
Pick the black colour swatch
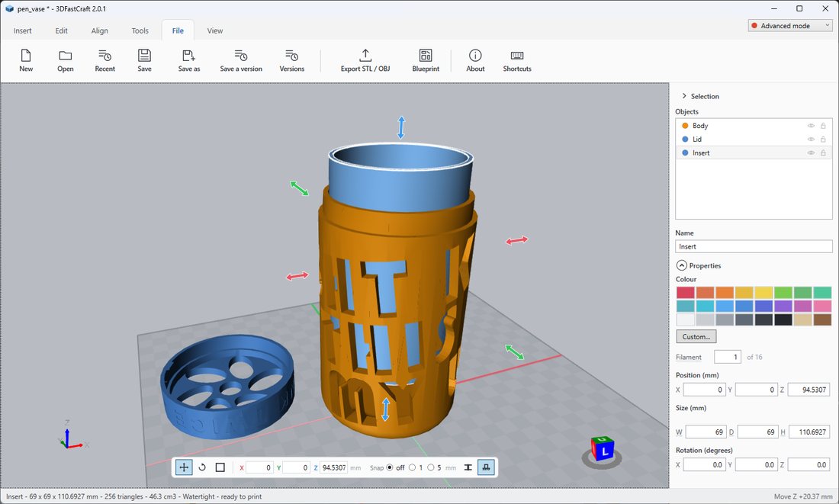coord(783,320)
